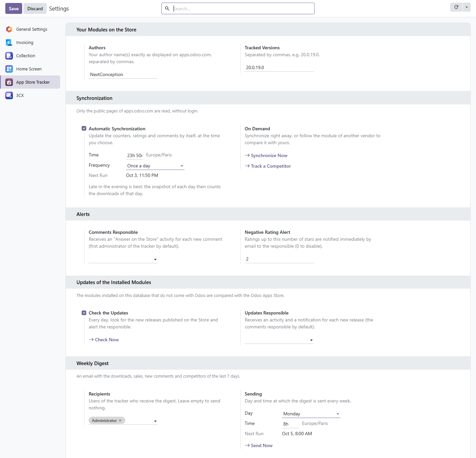476x458 pixels.
Task: Open the Frequency dropdown
Action: (x=155, y=166)
